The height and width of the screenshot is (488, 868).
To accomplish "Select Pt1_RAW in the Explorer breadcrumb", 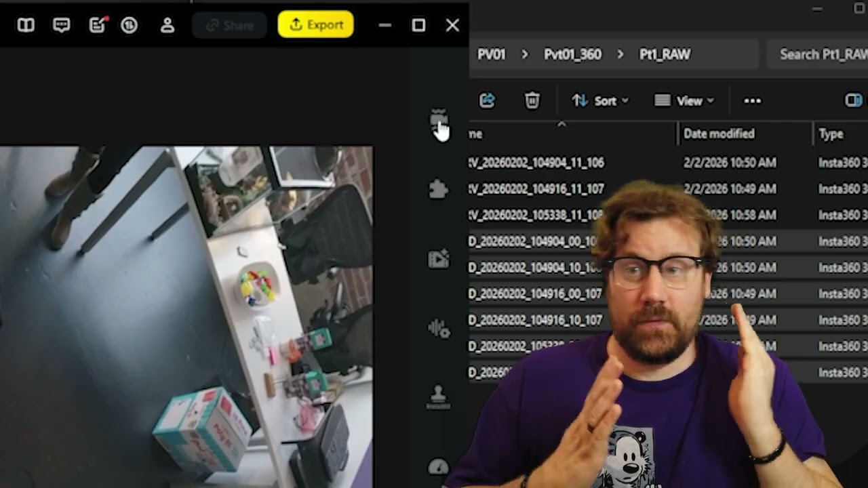I will click(665, 54).
